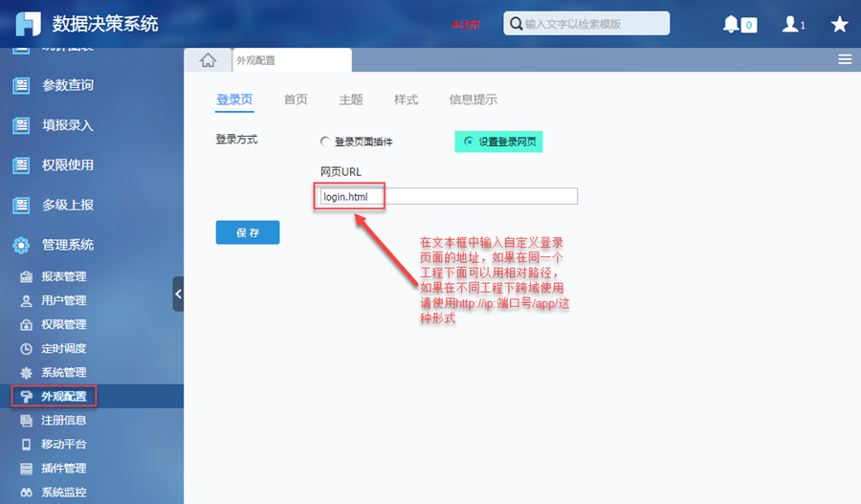Open 填报录入 folder icon
Viewport: 861px width, 504px height.
(x=21, y=125)
